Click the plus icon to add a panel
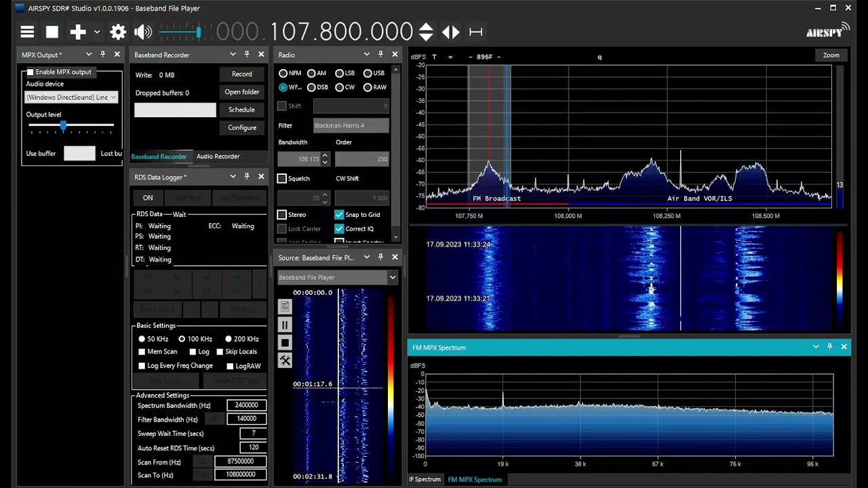Viewport: 868px width, 488px height. 78,32
